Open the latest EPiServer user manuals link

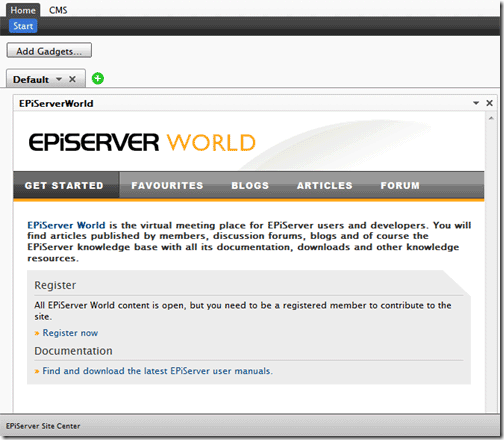point(157,371)
